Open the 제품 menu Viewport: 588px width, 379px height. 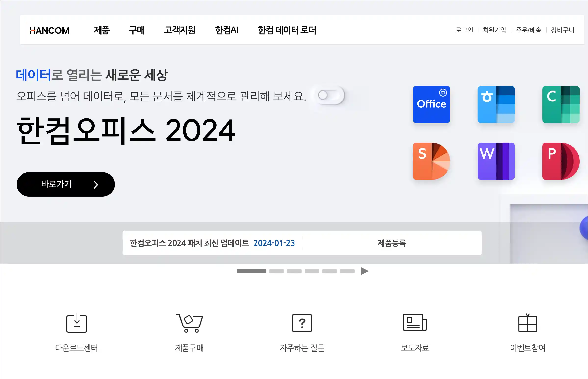tap(102, 30)
